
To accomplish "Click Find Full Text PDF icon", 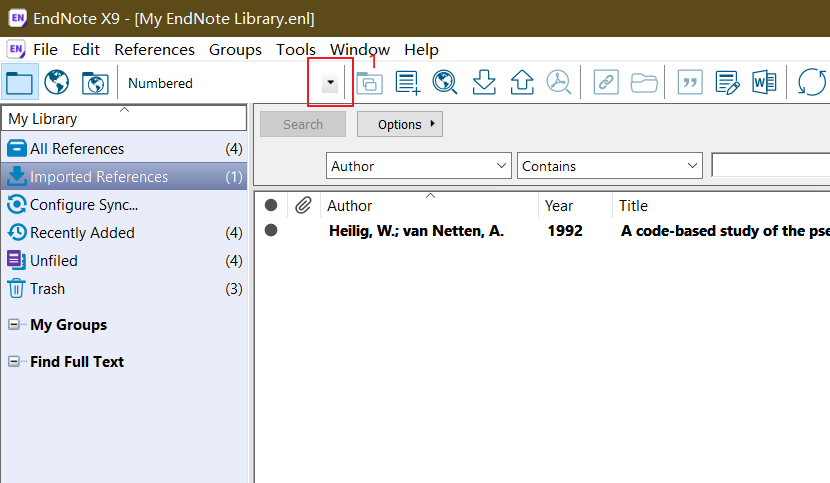I will (x=559, y=82).
